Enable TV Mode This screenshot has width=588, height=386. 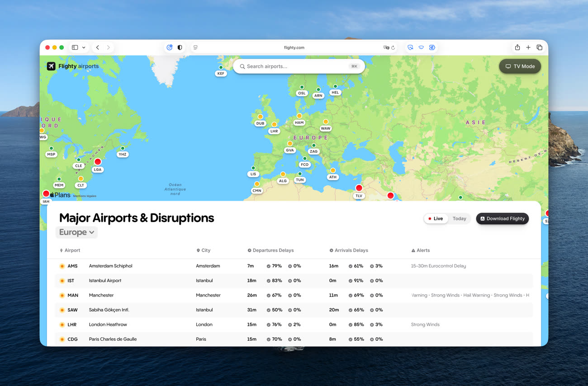[x=520, y=66]
